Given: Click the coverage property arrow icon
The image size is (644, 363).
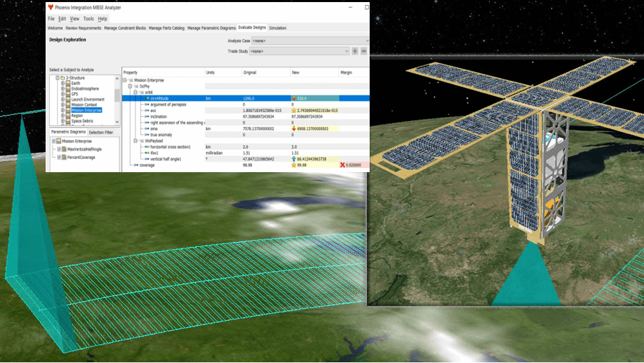Looking at the screenshot, I should [x=136, y=165].
